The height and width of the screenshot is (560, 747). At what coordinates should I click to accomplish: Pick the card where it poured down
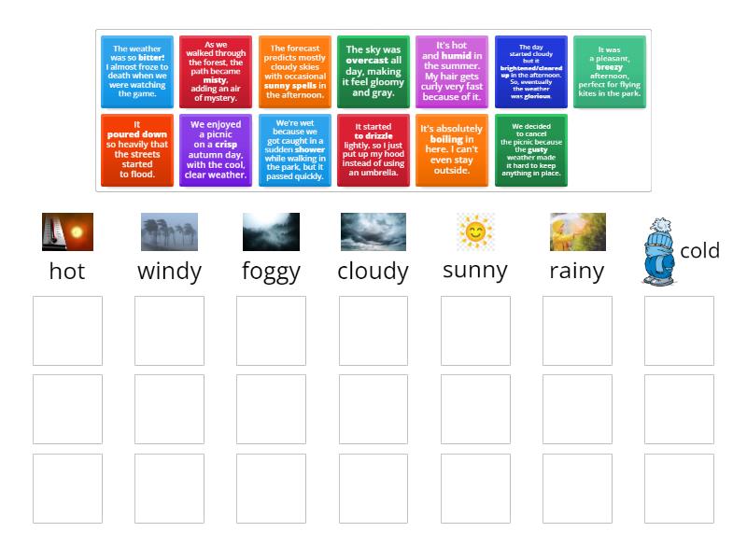[x=138, y=149]
